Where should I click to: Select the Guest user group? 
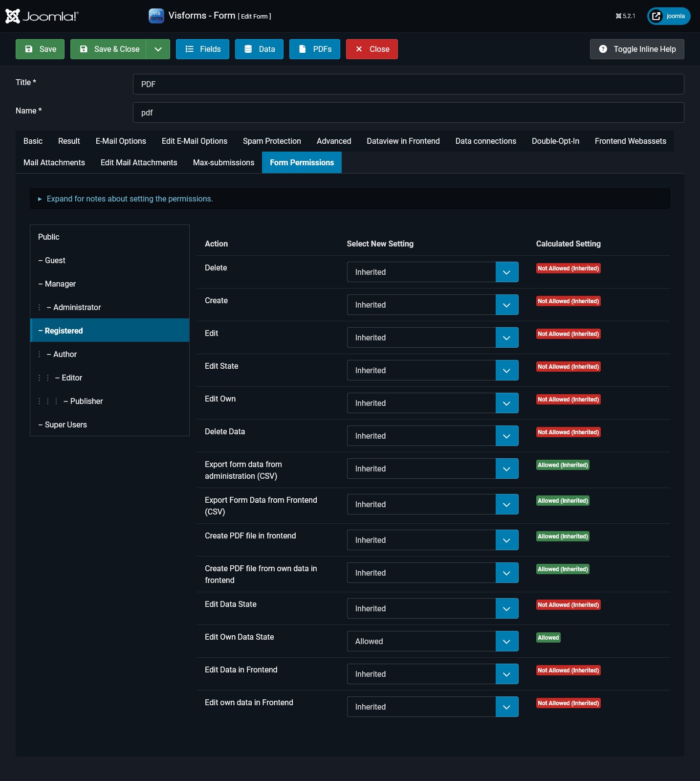(109, 260)
